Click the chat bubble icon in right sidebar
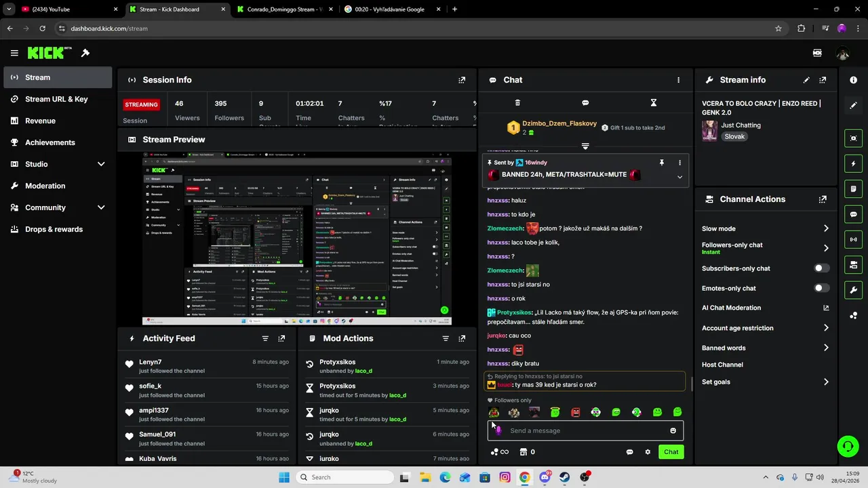The height and width of the screenshot is (488, 868). pyautogui.click(x=853, y=214)
